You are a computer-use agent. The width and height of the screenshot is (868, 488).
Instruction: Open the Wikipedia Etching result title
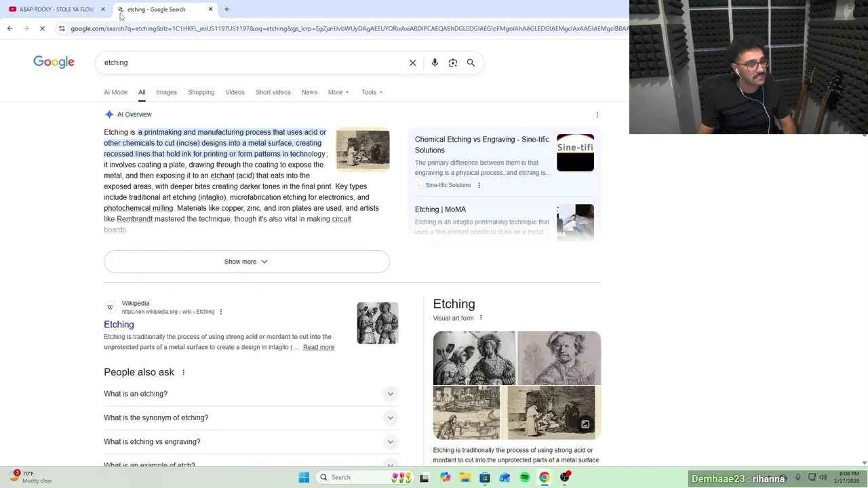pyautogui.click(x=119, y=325)
